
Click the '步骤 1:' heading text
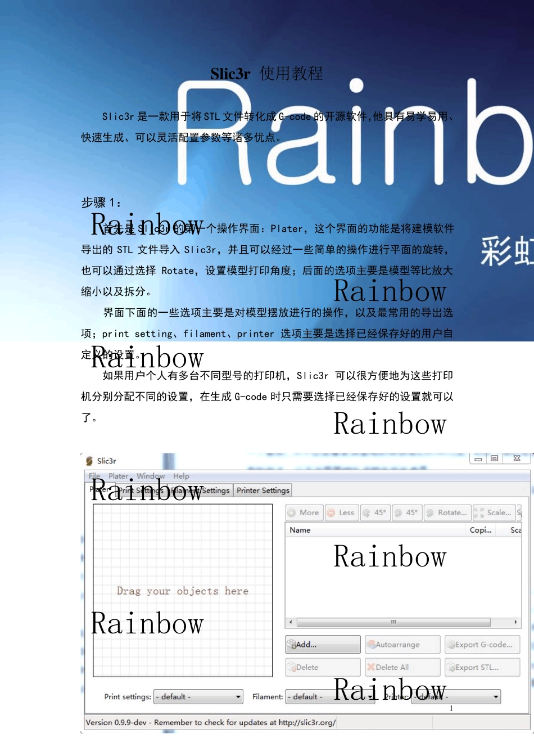pyautogui.click(x=101, y=202)
